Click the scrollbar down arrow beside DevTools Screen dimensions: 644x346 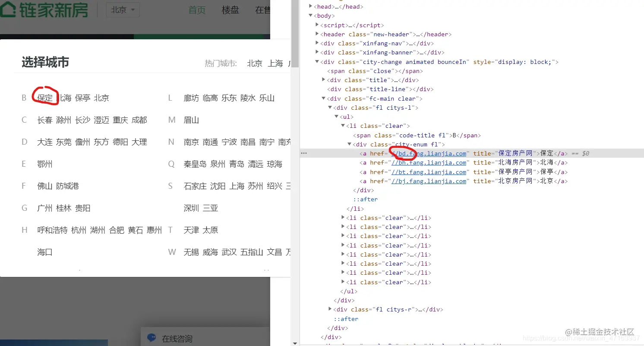[295, 343]
